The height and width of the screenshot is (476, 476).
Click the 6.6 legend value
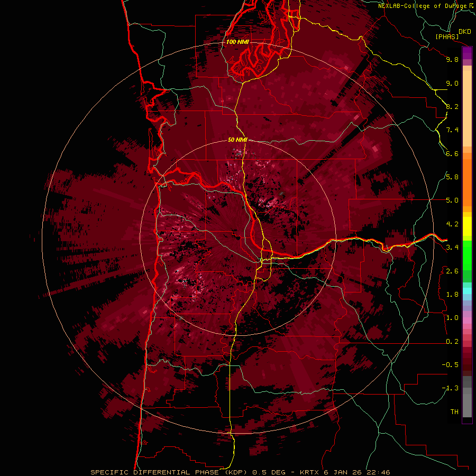click(x=452, y=153)
